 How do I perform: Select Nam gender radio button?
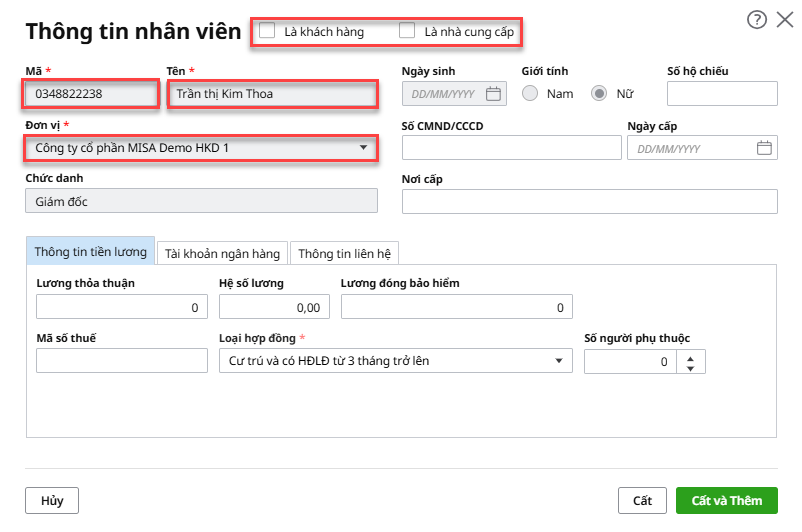(x=530, y=94)
